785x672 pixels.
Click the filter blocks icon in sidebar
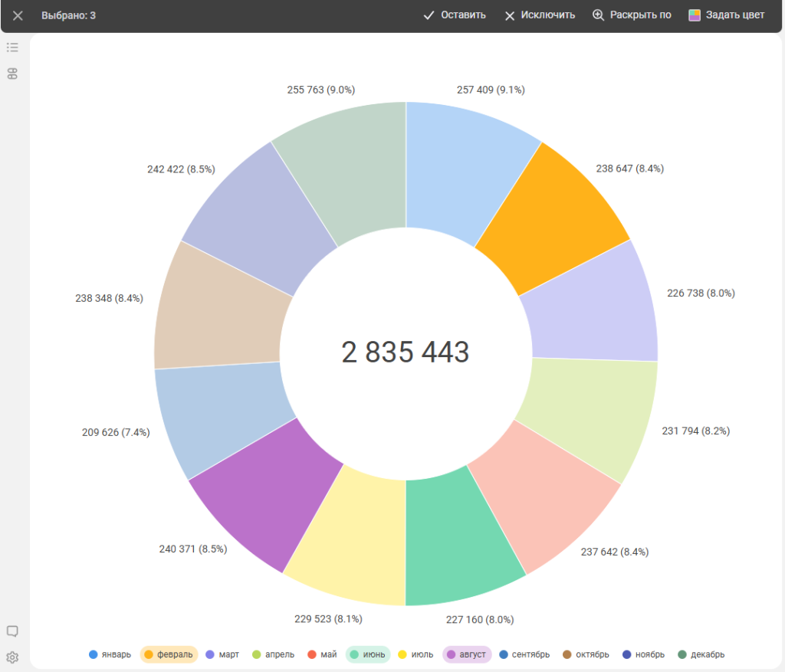point(12,74)
